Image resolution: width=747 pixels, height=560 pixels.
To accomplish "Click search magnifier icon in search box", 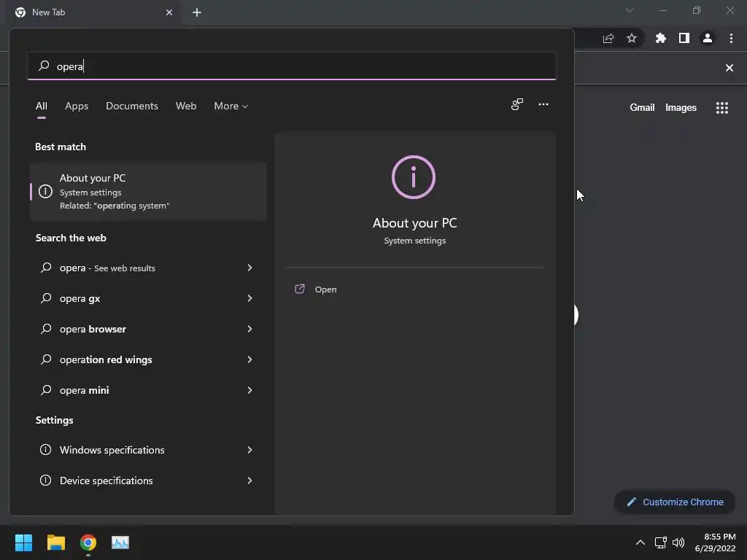I will pyautogui.click(x=44, y=66).
